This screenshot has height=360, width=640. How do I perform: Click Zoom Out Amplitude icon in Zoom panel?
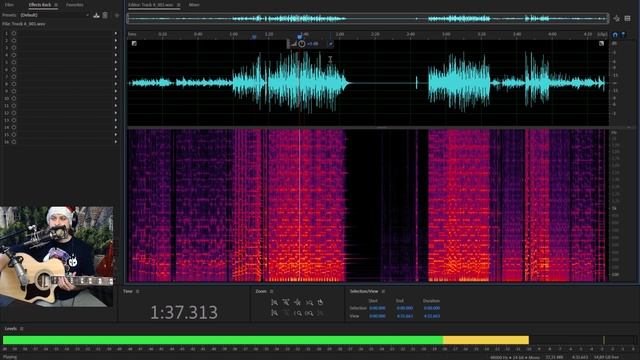(286, 302)
